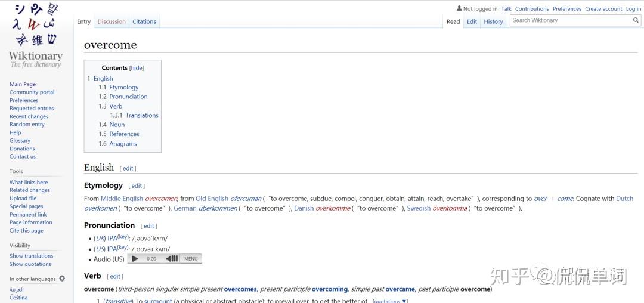Open What links here
Screen dimensions: 644x303
(29, 183)
